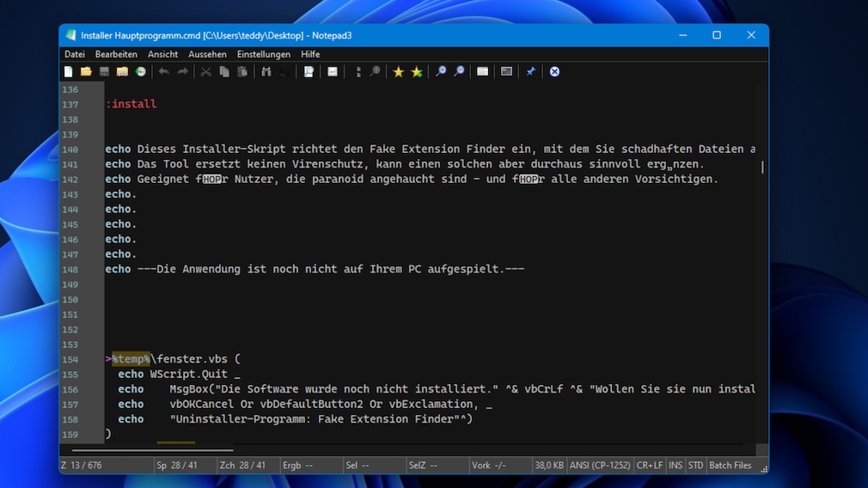The height and width of the screenshot is (488, 868).
Task: Click the binoculars Find icon
Action: (x=266, y=71)
